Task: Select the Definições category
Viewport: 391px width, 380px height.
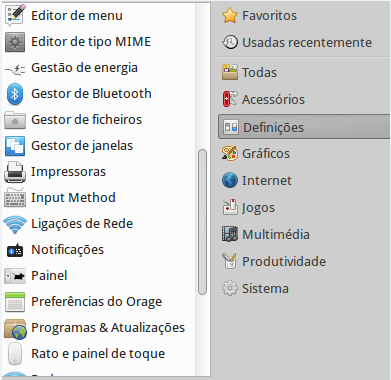Action: click(303, 127)
